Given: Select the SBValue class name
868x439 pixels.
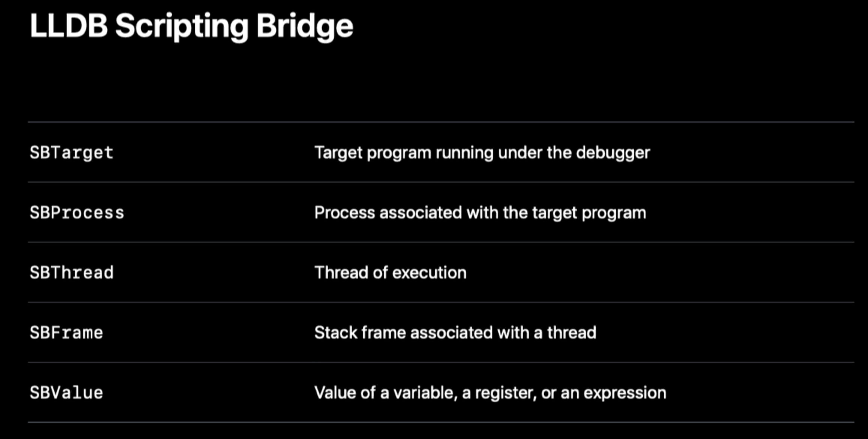Looking at the screenshot, I should [66, 393].
